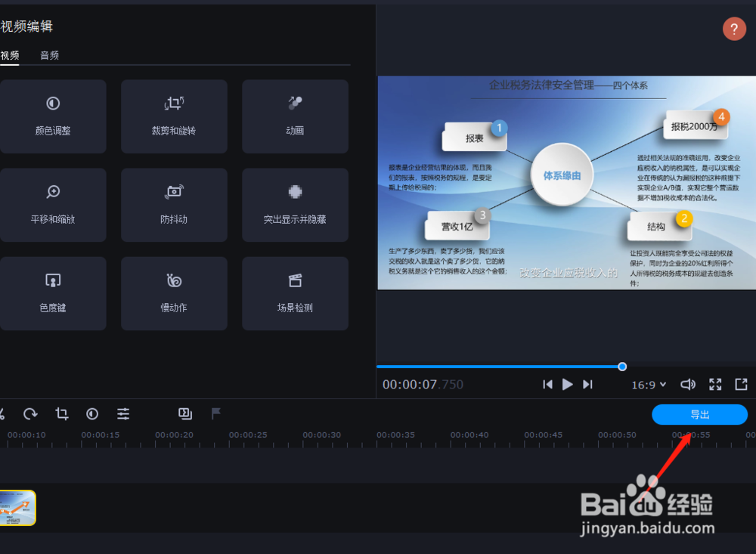The image size is (756, 554).
Task: Expand the 动画 animation tool options
Action: tap(295, 116)
